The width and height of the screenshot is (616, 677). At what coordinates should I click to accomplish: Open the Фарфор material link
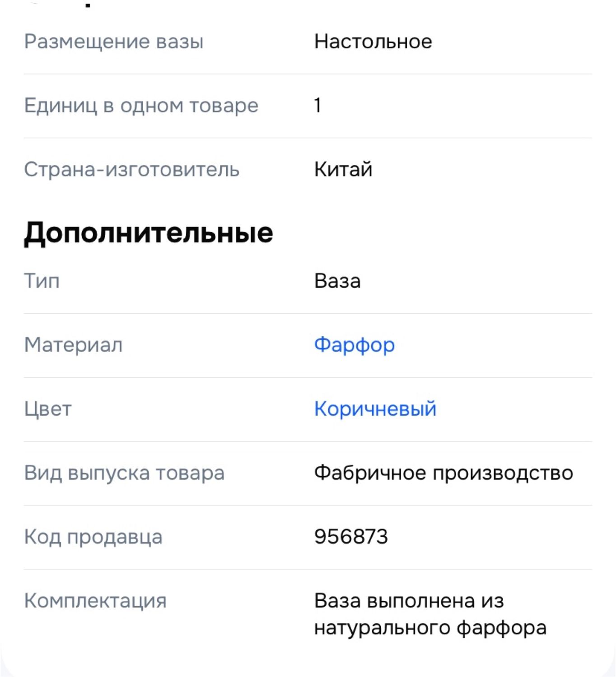(354, 345)
